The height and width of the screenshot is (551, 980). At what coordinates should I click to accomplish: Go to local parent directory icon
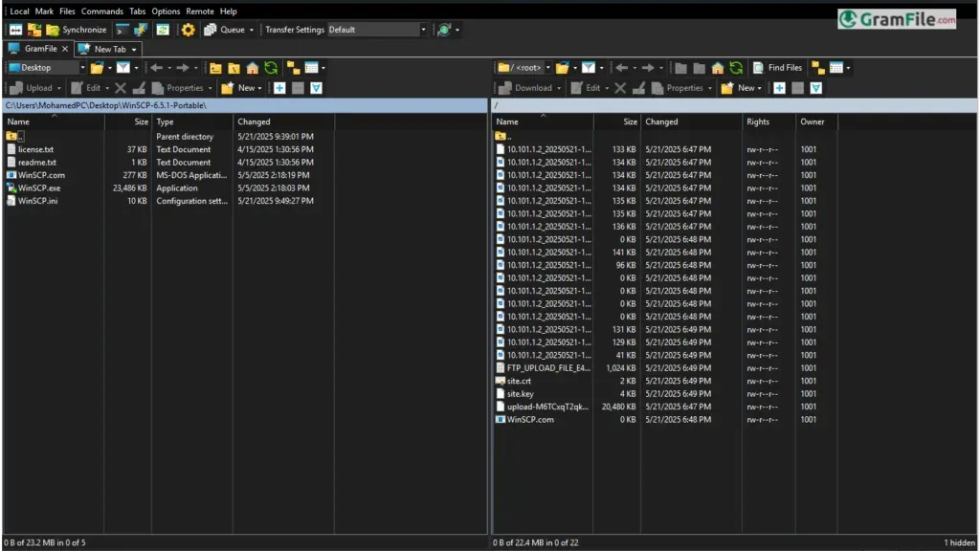tap(215, 68)
